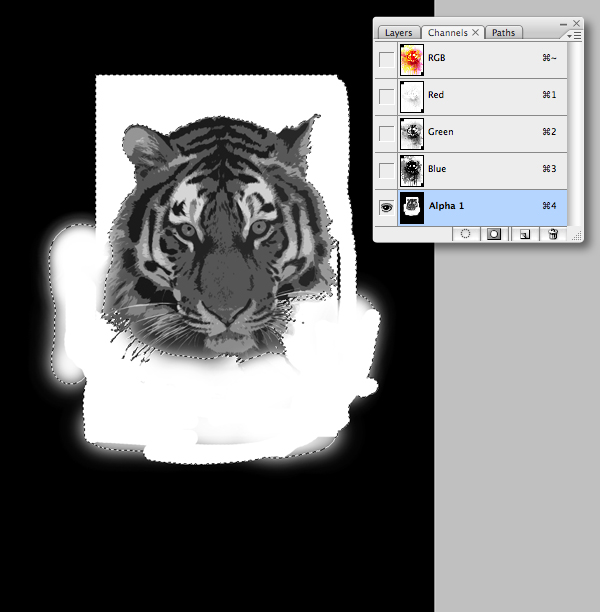Close the Channels tab with its X
Viewport: 600px width, 612px height.
point(475,32)
